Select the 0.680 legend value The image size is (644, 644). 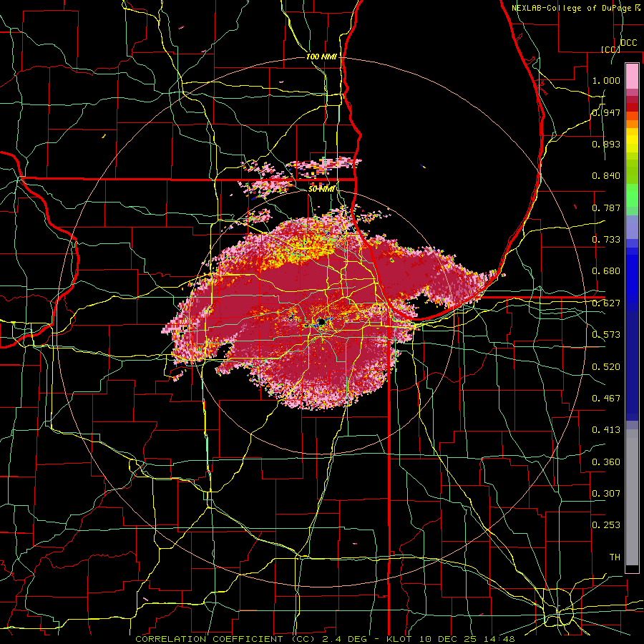(606, 271)
